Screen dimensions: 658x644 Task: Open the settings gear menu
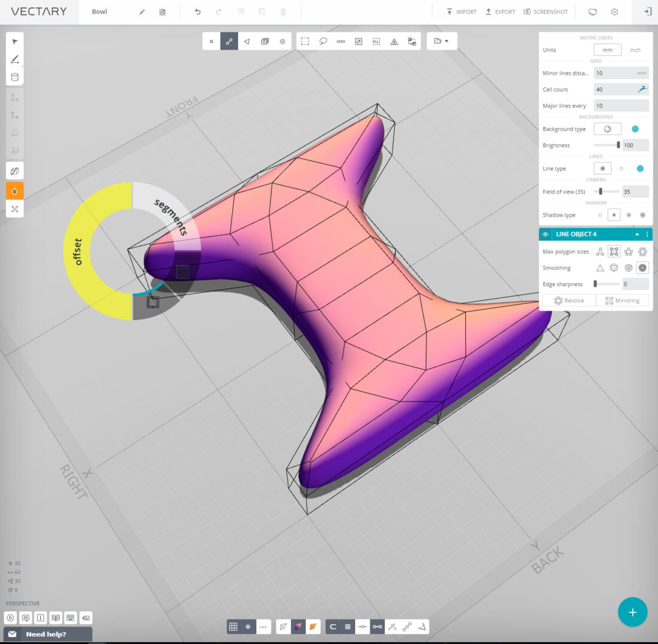click(x=614, y=12)
